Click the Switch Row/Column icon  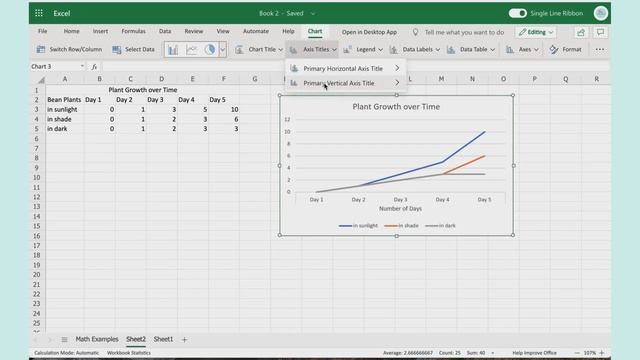pos(41,49)
